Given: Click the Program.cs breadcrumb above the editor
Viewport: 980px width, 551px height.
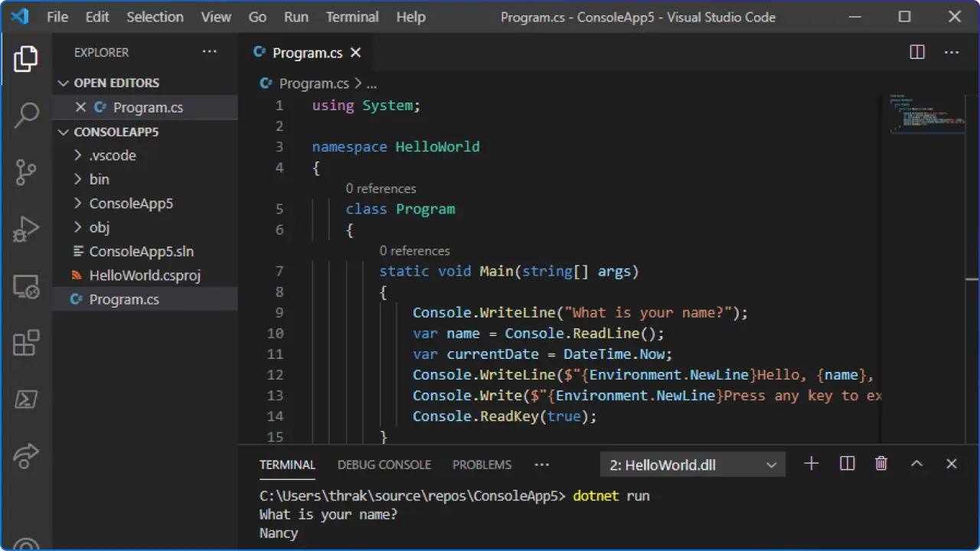Looking at the screenshot, I should click(314, 83).
